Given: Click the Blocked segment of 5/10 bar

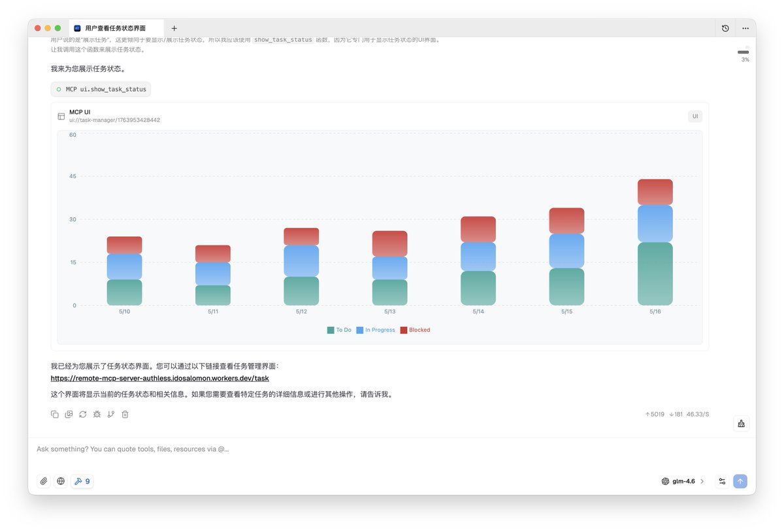Looking at the screenshot, I should tap(124, 245).
